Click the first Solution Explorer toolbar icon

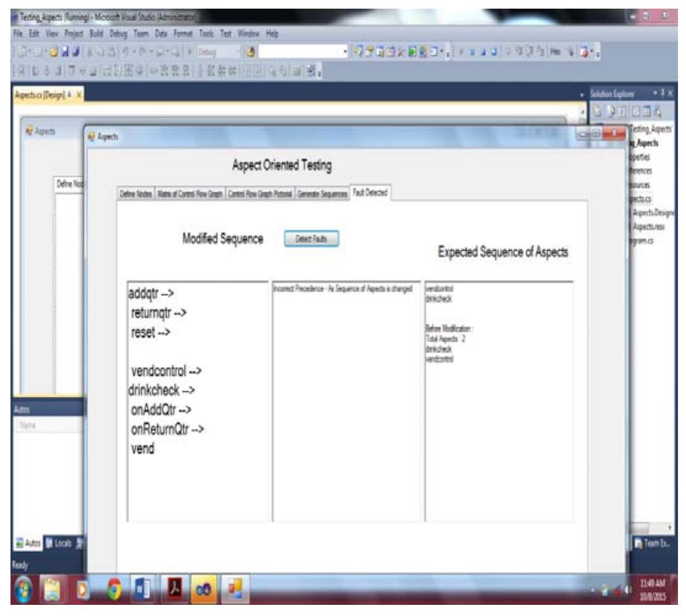tap(597, 112)
